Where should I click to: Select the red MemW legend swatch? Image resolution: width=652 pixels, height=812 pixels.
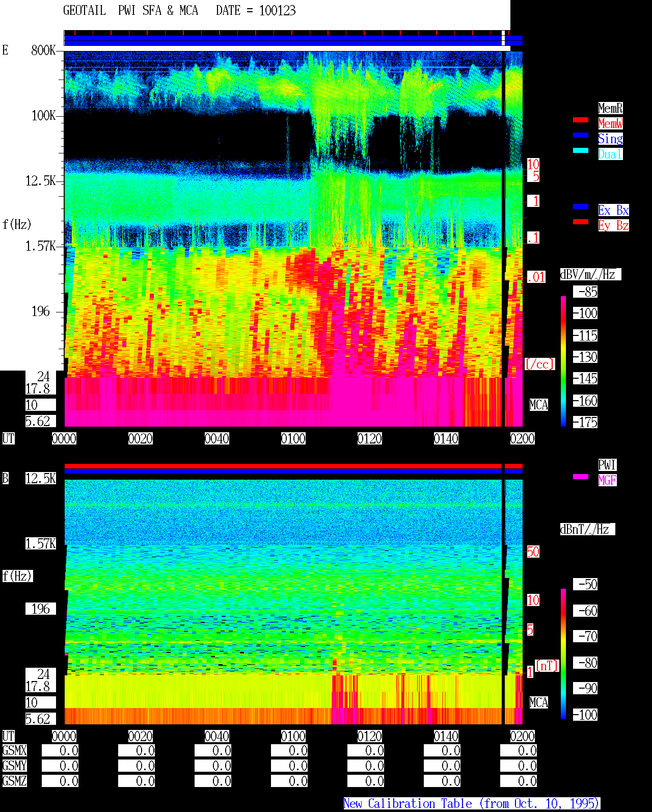(x=581, y=120)
